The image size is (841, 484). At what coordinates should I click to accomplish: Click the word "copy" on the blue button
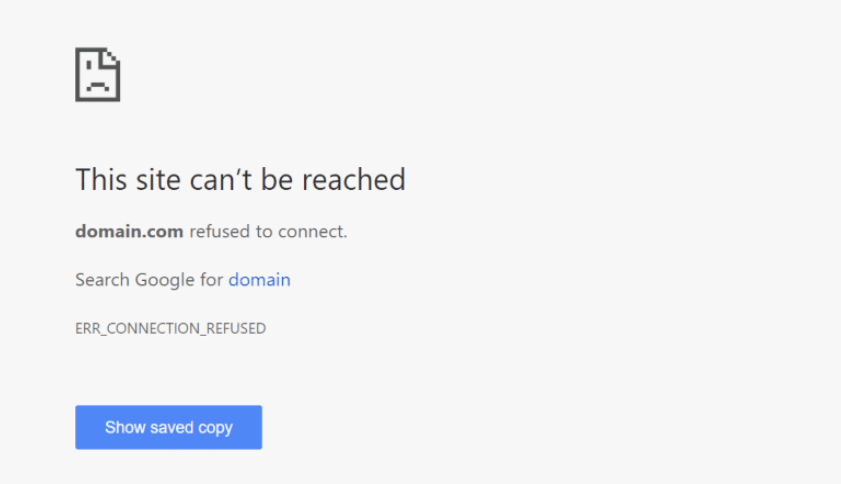click(216, 428)
